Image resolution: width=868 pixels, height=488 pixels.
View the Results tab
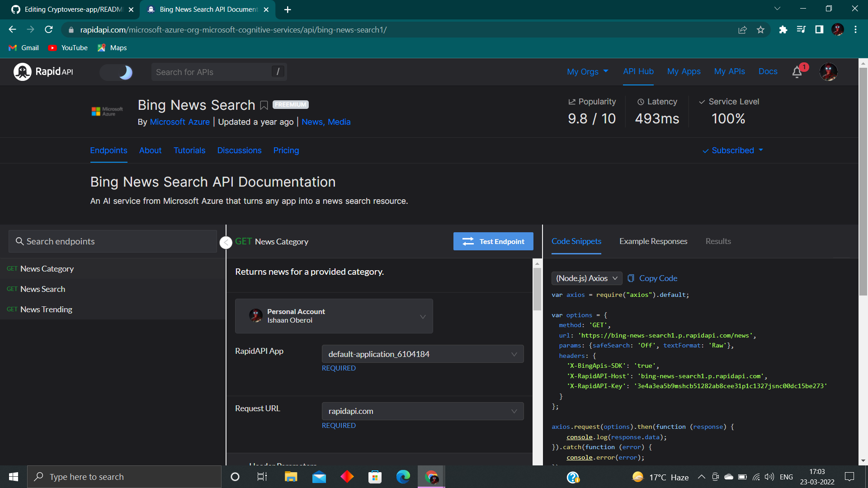(x=718, y=241)
